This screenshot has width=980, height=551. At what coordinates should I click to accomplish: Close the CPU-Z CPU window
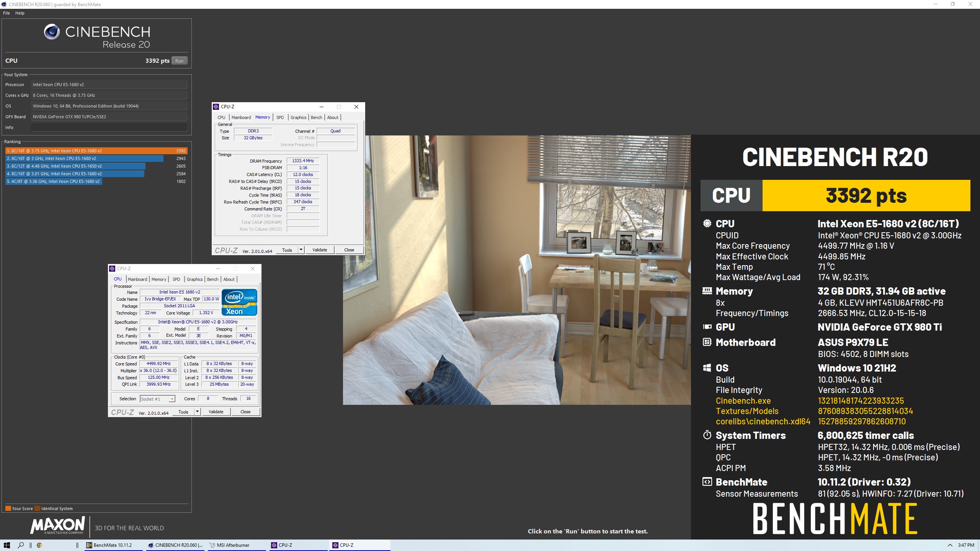click(x=253, y=269)
